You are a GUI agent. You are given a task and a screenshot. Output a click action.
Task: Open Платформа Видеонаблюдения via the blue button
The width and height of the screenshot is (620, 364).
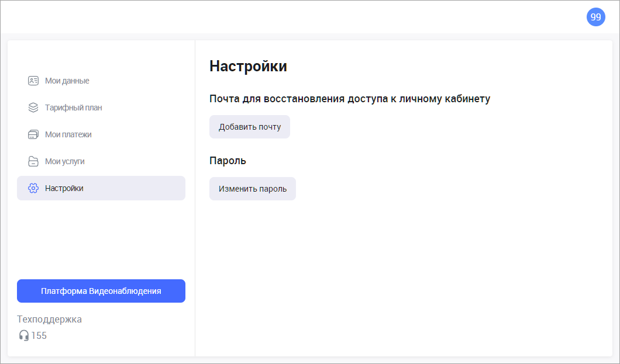[101, 291]
